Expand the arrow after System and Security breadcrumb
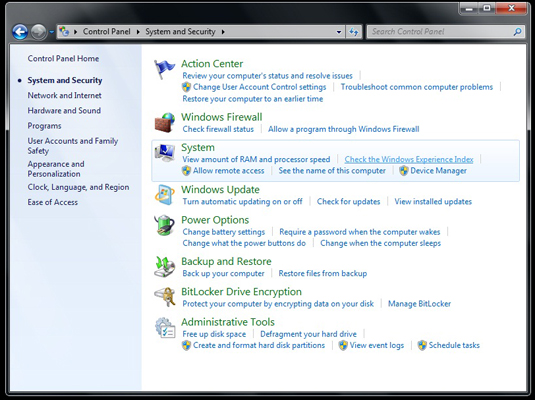The width and height of the screenshot is (535, 400). [x=223, y=32]
